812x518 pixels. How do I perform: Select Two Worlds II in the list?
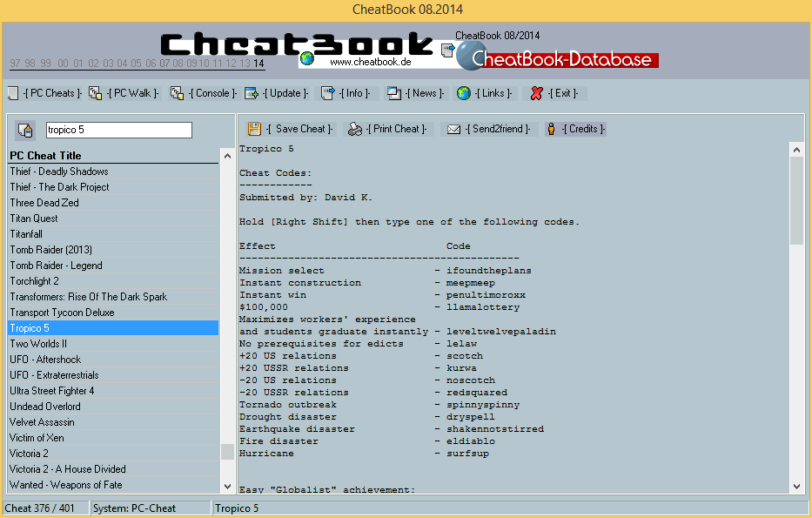tap(114, 344)
